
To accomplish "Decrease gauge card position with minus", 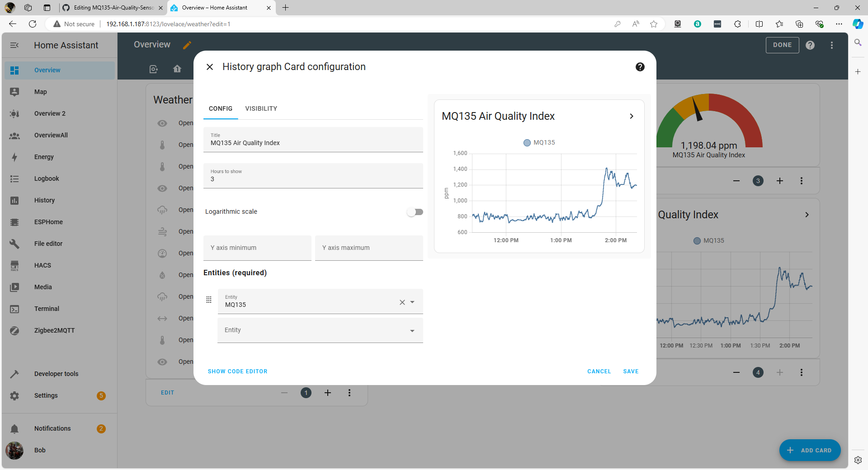I will pos(736,181).
